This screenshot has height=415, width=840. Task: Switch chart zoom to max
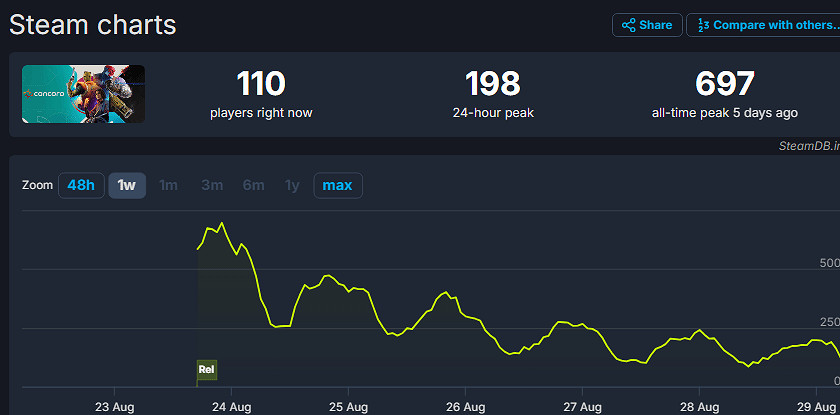tap(337, 185)
